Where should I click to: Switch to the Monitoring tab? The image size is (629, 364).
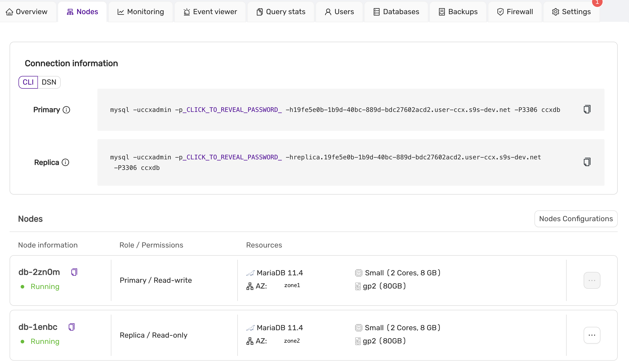[141, 12]
